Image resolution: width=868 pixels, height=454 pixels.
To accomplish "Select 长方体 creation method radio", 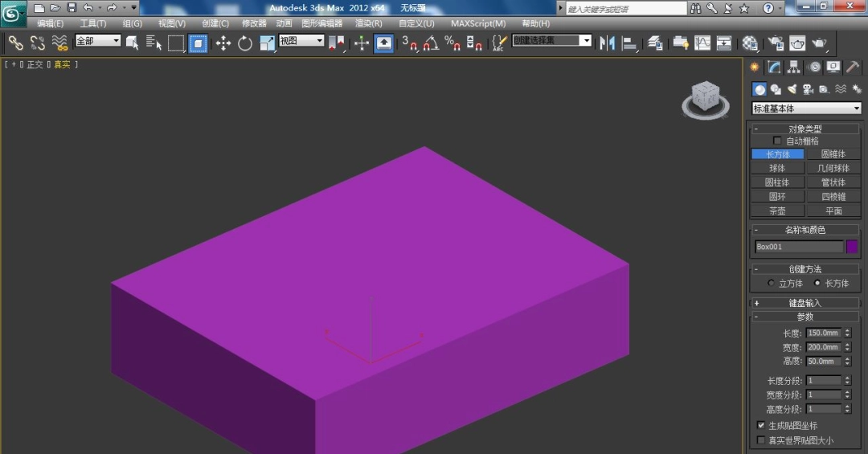I will [x=817, y=283].
